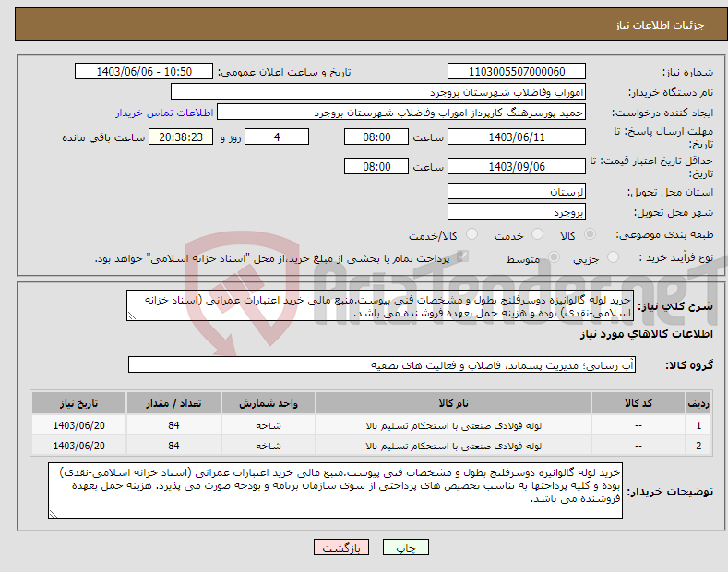Click the چاپ print button
Image resolution: width=728 pixels, height=572 pixels.
point(406,547)
